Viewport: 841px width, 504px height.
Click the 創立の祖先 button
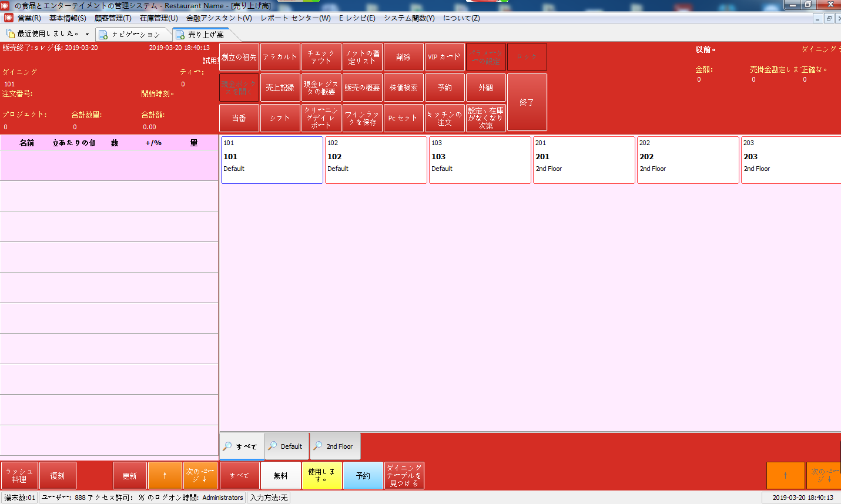tap(239, 57)
